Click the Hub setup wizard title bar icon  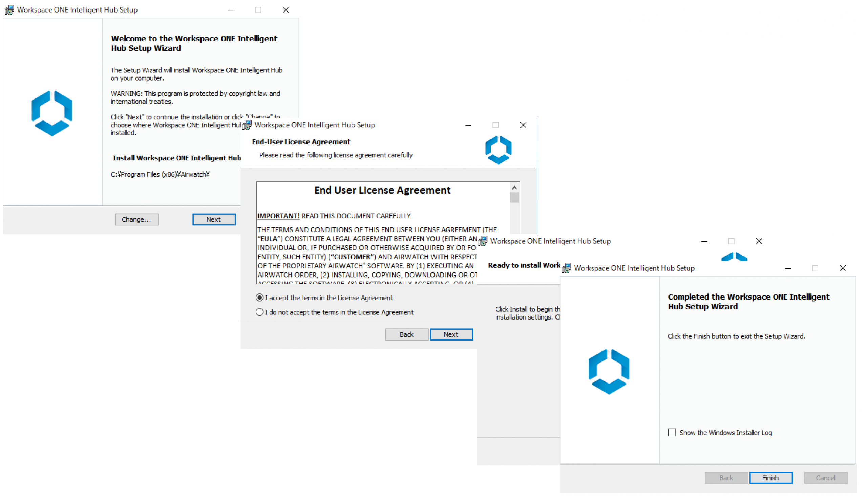point(9,9)
